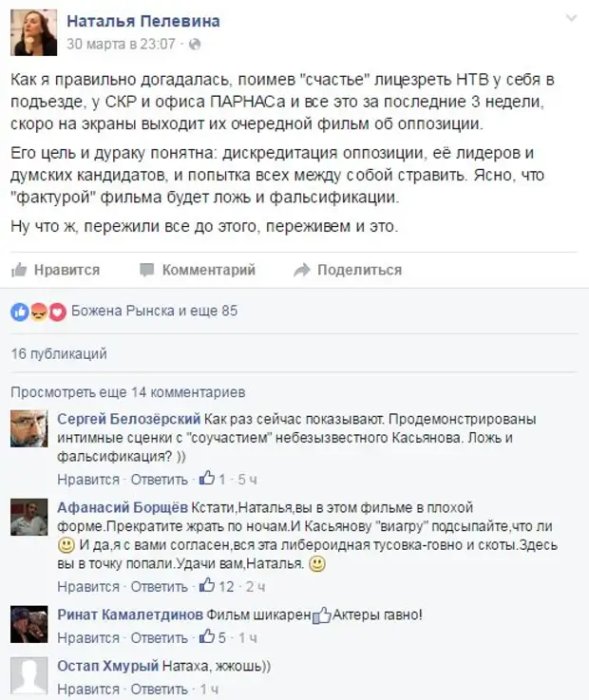Click Наталья Пелевина's profile photo
The height and width of the screenshot is (700, 589).
[34, 32]
